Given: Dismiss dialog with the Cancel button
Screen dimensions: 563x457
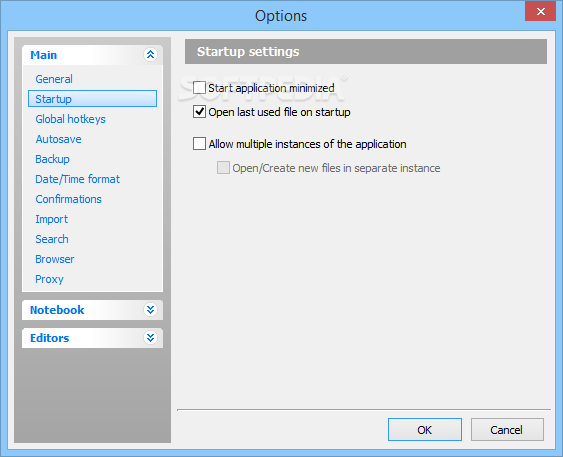Looking at the screenshot, I should (507, 429).
